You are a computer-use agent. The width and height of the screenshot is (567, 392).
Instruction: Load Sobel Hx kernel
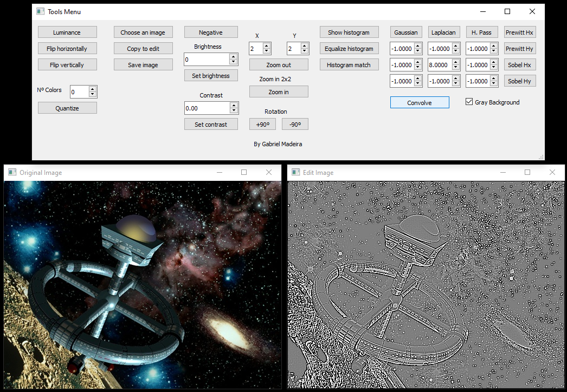point(520,64)
